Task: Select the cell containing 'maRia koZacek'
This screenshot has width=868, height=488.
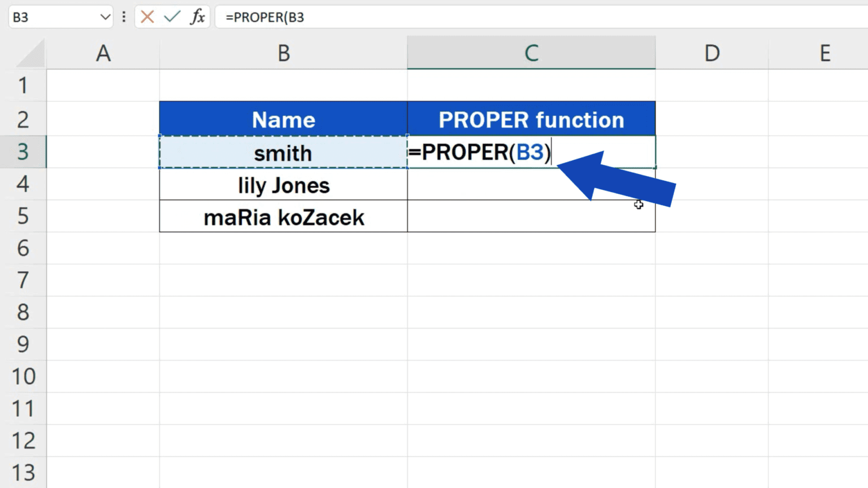Action: click(283, 217)
